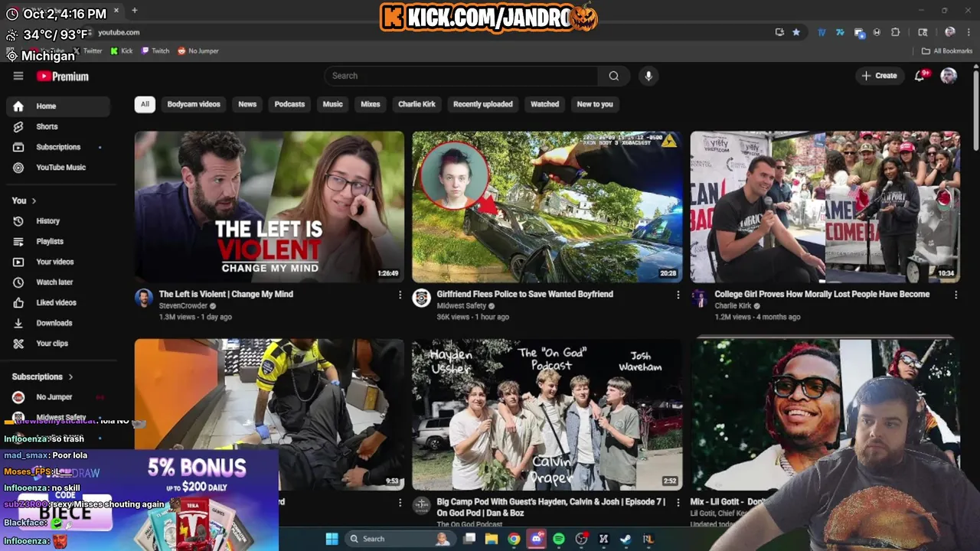Open the No Jumper bookmark
The image size is (980, 551).
click(198, 51)
